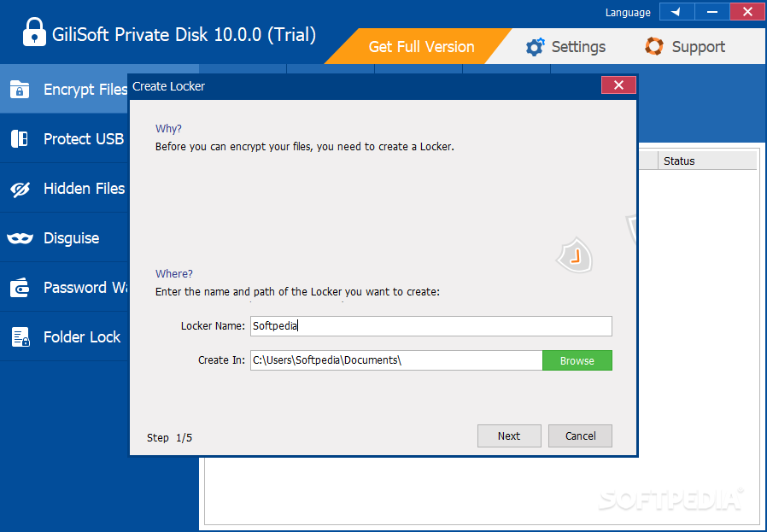Open Settings in the top bar
Viewport: 767px width, 532px height.
(566, 46)
